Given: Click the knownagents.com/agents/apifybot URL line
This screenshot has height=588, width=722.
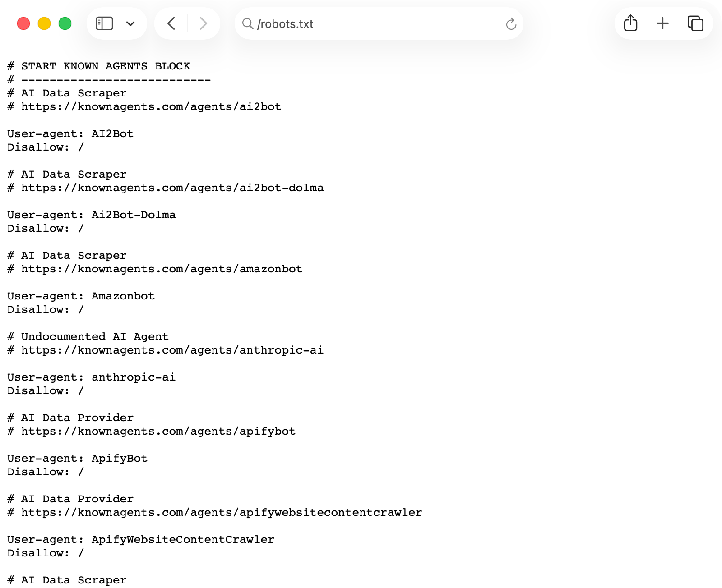Looking at the screenshot, I should tap(152, 432).
